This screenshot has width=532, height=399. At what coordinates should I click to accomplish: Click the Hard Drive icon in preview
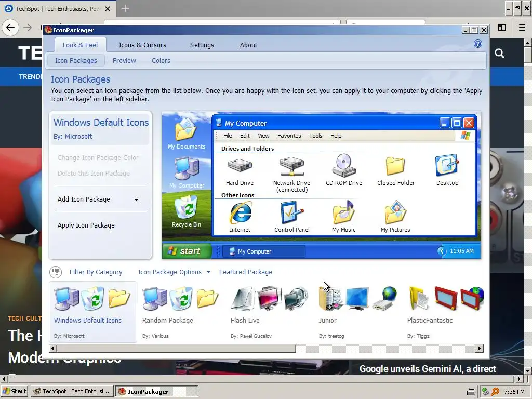point(240,166)
